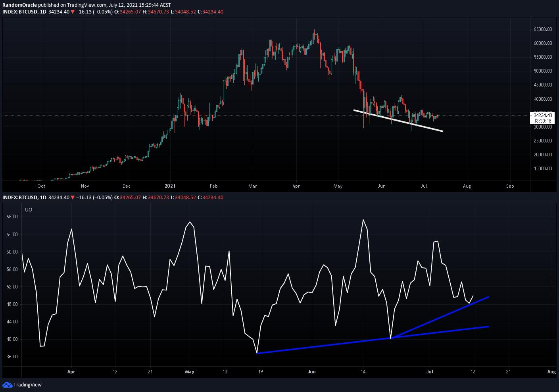The height and width of the screenshot is (392, 559).
Task: Click the 30000.00 price axis label
Action: pos(542,127)
